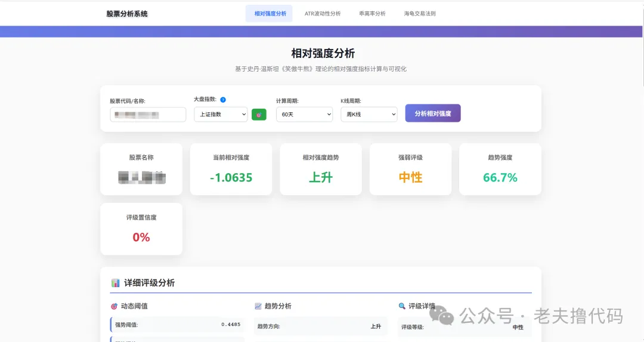Click the 评级等级 row label
This screenshot has width=644, height=342.
coord(413,327)
